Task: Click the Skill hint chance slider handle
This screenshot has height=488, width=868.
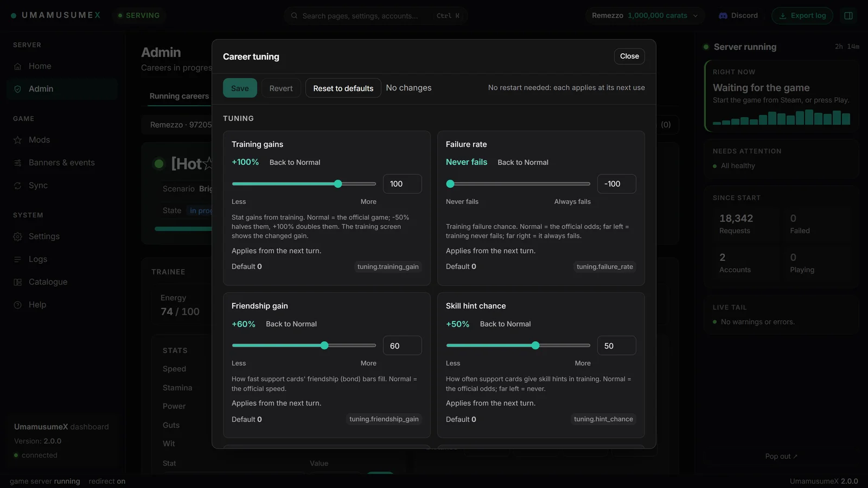Action: pos(535,345)
